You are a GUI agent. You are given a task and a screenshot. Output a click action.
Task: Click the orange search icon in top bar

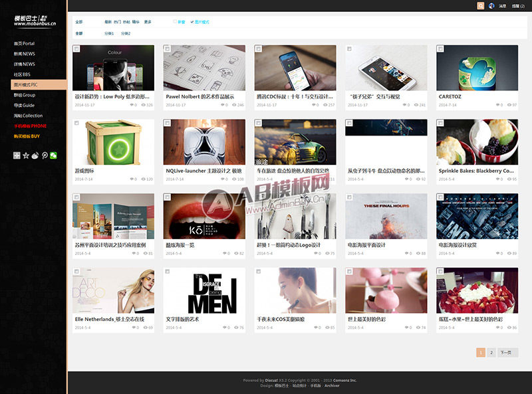[481, 6]
